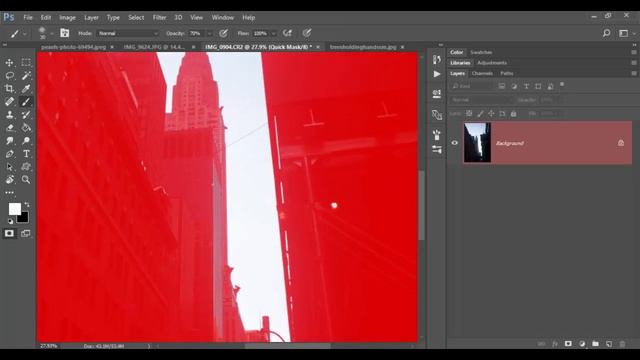The width and height of the screenshot is (640, 360).
Task: Change the screen mode
Action: [26, 233]
